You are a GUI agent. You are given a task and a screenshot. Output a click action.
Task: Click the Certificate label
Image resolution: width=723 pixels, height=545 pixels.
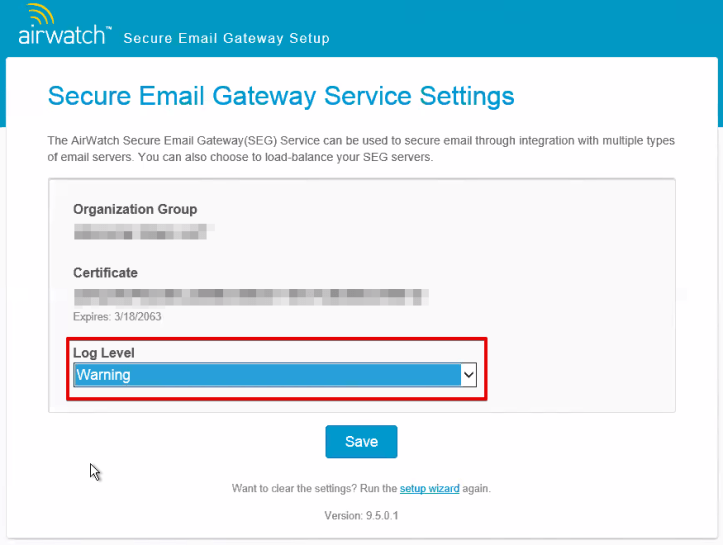click(x=105, y=272)
